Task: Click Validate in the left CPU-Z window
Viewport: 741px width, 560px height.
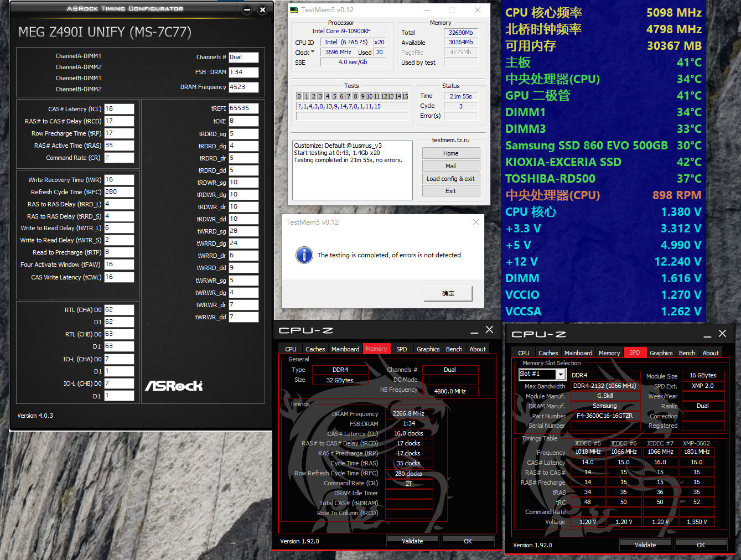Action: pos(412,541)
